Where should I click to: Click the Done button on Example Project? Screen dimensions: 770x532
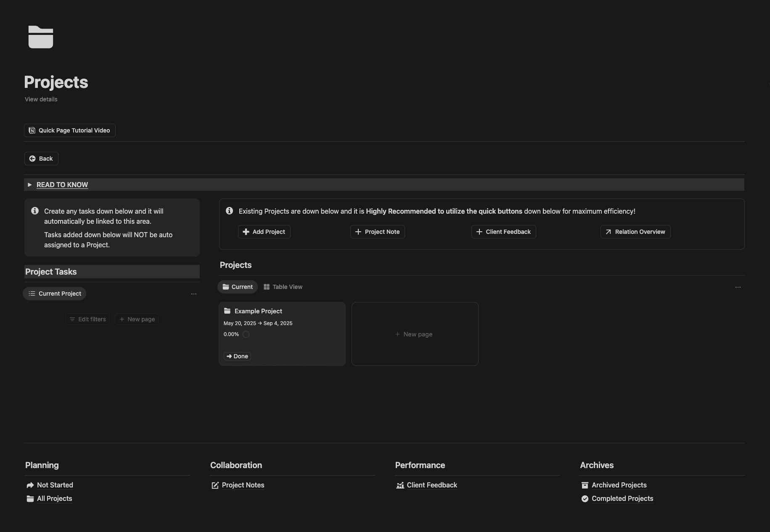pyautogui.click(x=237, y=356)
